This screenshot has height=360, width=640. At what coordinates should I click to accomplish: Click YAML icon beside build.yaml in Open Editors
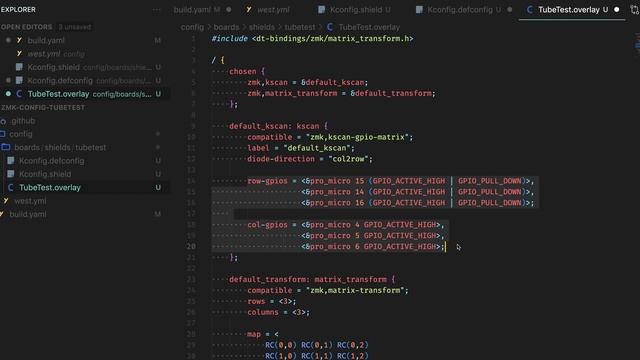[x=19, y=40]
